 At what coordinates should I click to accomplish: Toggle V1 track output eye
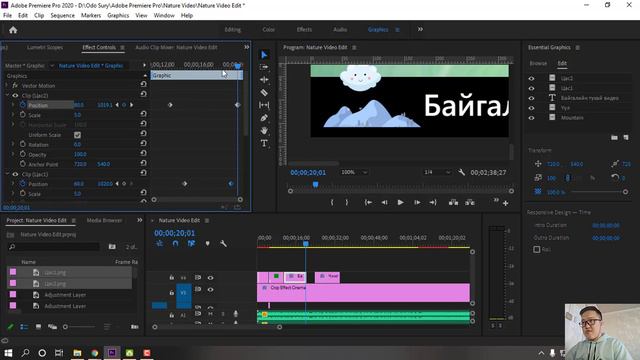[x=211, y=289]
